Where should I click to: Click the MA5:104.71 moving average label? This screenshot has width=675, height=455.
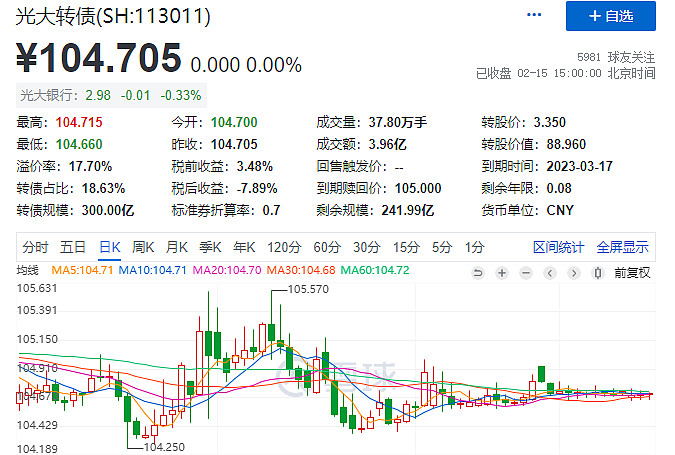click(x=82, y=270)
